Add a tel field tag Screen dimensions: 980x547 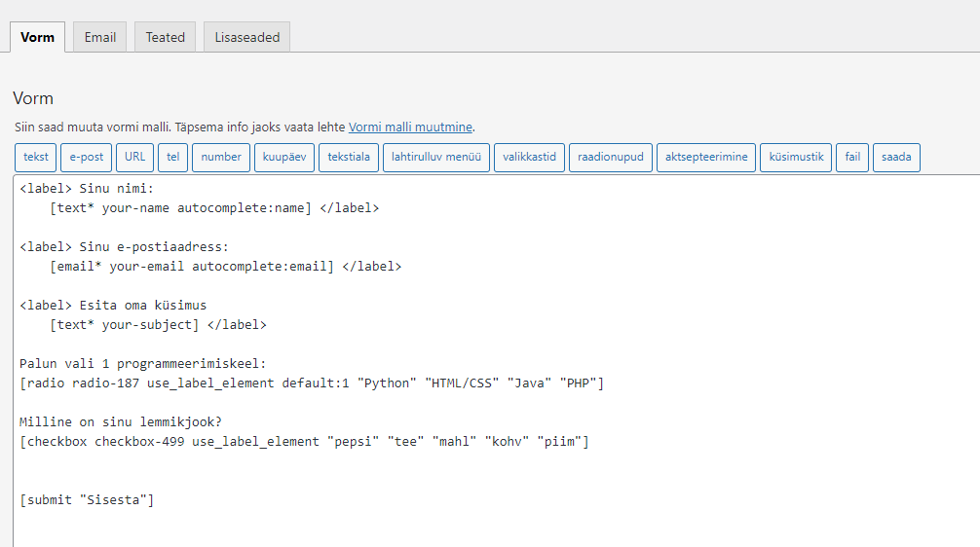(x=172, y=157)
